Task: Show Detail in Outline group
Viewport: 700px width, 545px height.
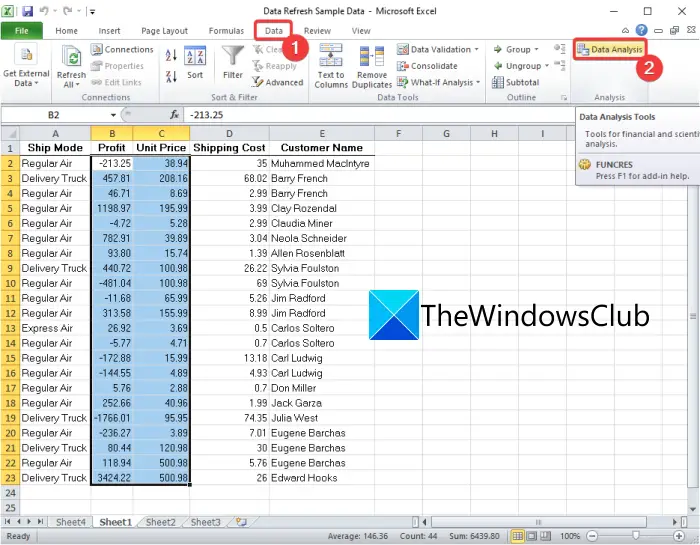Action: point(560,48)
